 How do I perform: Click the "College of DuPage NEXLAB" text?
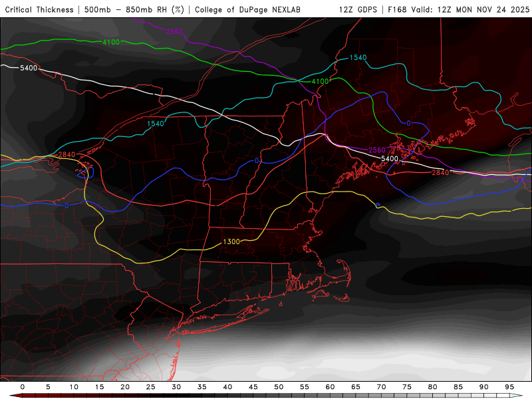[247, 10]
